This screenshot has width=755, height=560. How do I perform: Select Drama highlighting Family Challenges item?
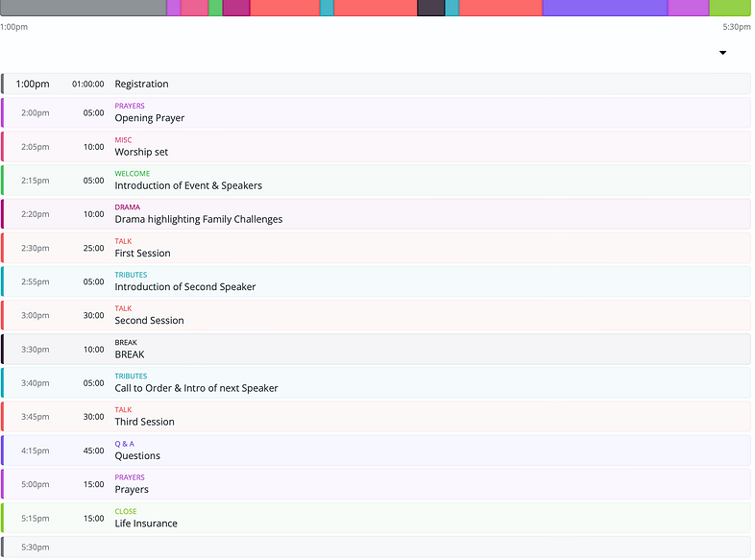[199, 220]
